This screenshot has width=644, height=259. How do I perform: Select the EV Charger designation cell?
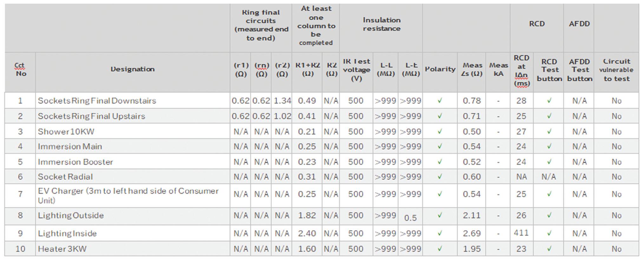128,196
